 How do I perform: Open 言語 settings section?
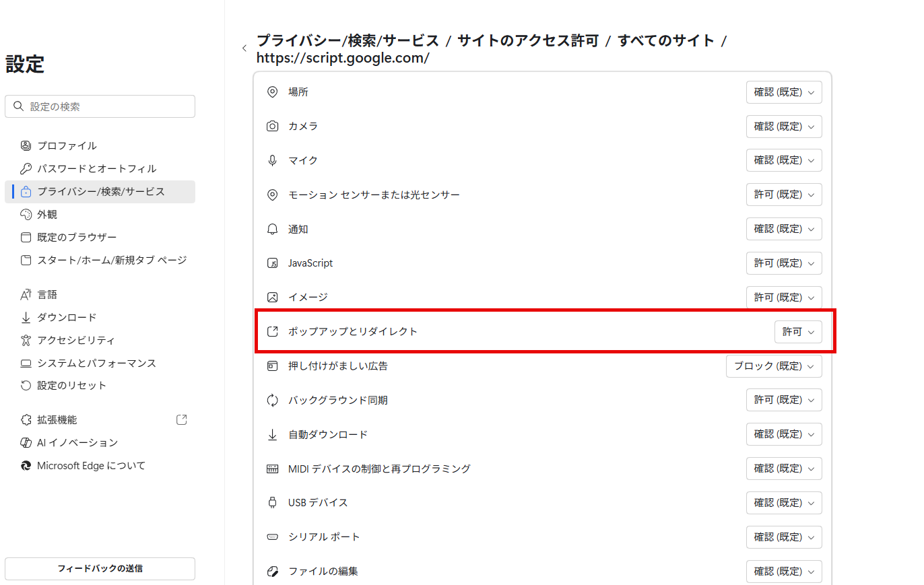(x=47, y=295)
